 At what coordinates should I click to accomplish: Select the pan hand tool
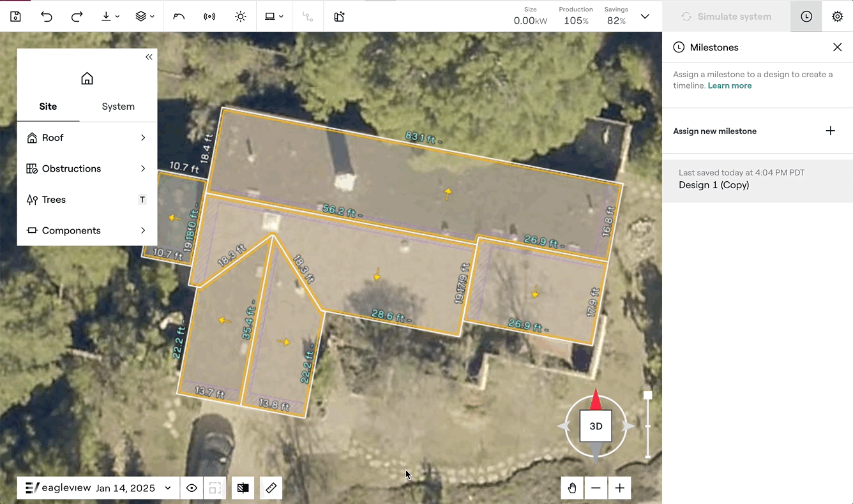[x=572, y=488]
